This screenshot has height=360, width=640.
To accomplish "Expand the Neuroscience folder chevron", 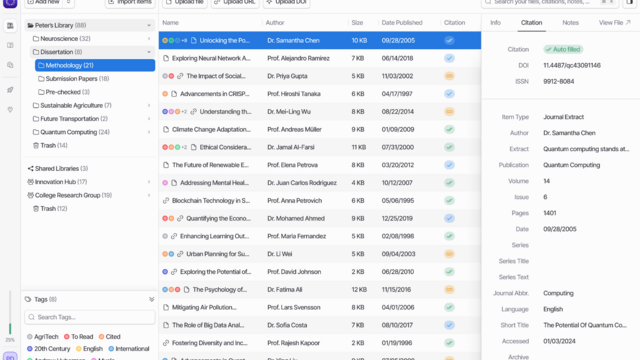I will tap(149, 39).
